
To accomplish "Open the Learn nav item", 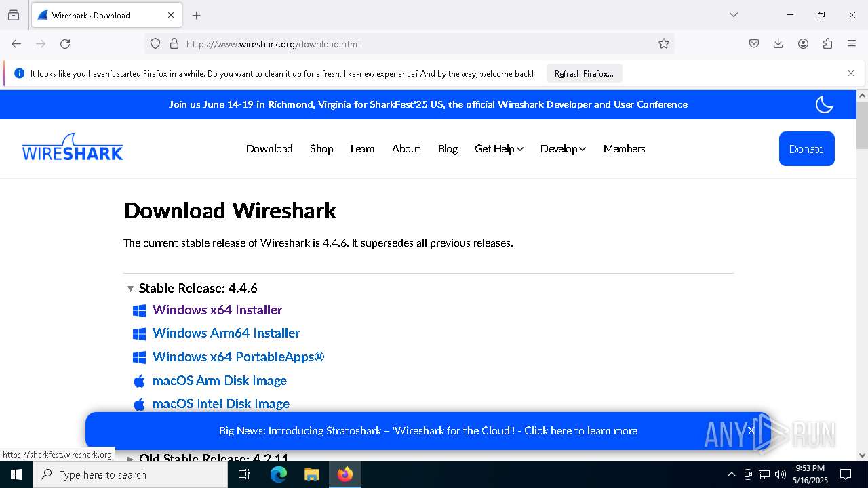I will point(362,148).
